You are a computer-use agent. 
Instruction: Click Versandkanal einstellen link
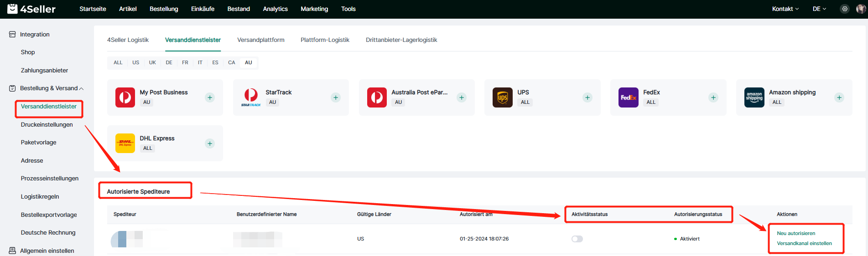click(x=804, y=243)
